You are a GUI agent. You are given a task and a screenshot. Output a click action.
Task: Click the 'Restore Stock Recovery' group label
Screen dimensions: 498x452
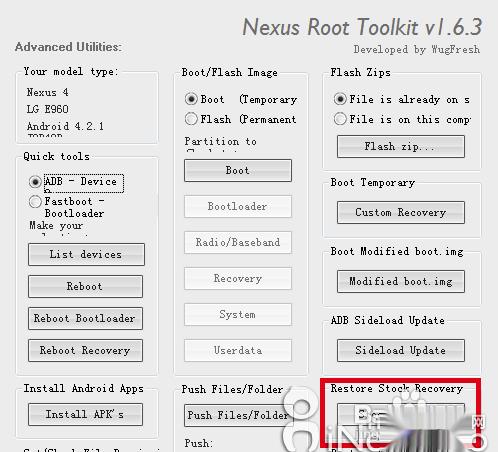coord(397,389)
